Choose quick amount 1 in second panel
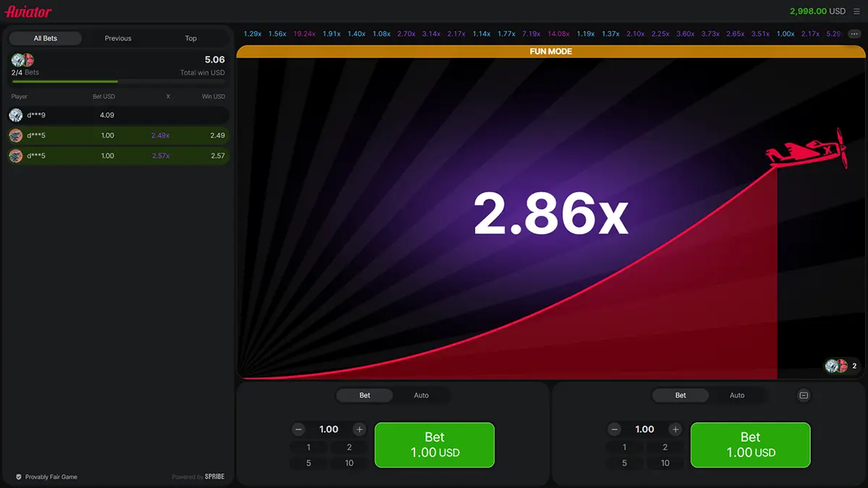This screenshot has width=868, height=488. pos(625,448)
